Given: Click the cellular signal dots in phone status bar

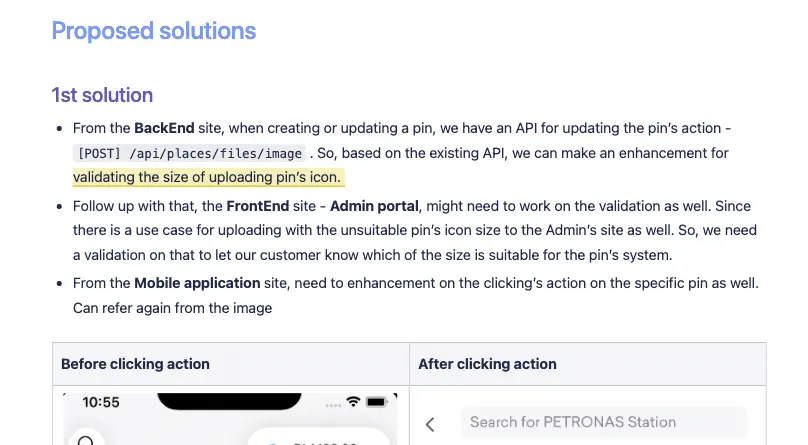Looking at the screenshot, I should [333, 405].
